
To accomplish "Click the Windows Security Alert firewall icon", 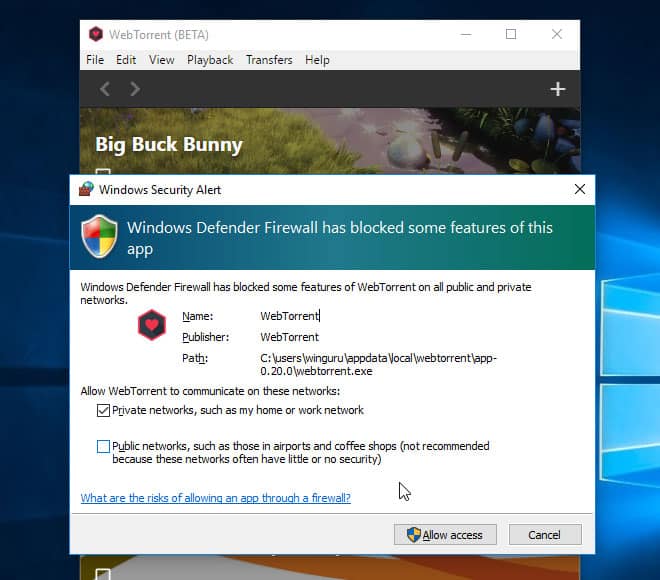I will (x=86, y=189).
